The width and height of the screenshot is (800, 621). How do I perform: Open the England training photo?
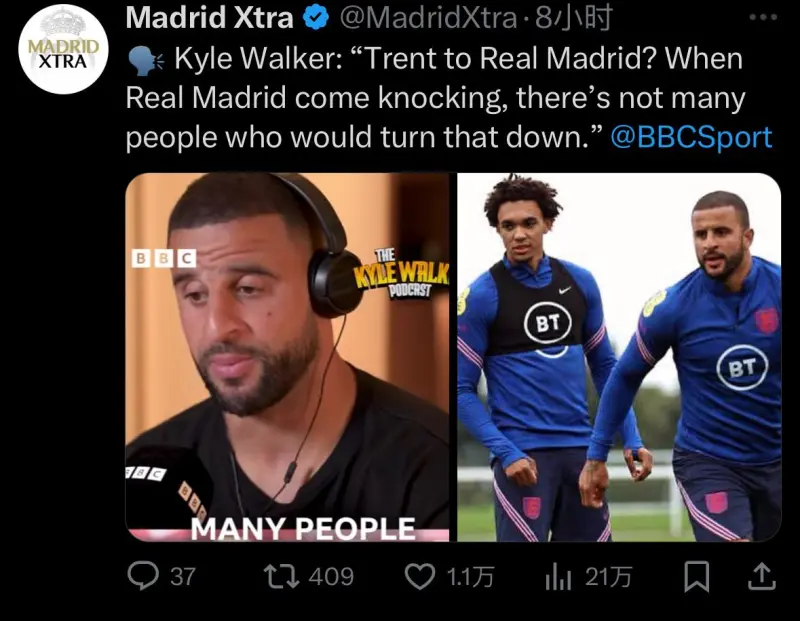(x=619, y=357)
